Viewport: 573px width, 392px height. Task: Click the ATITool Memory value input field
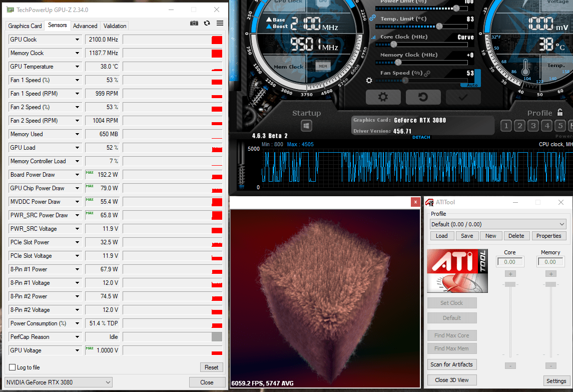(550, 262)
